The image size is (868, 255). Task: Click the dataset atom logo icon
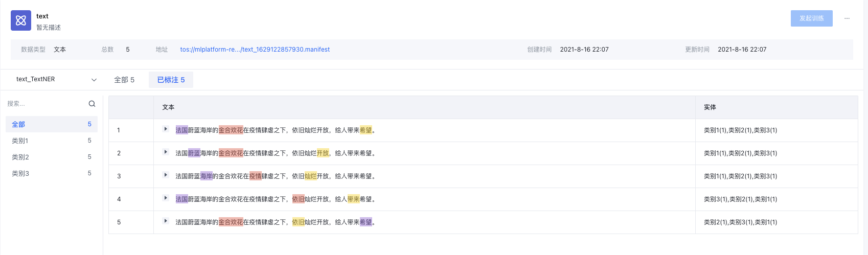point(21,20)
